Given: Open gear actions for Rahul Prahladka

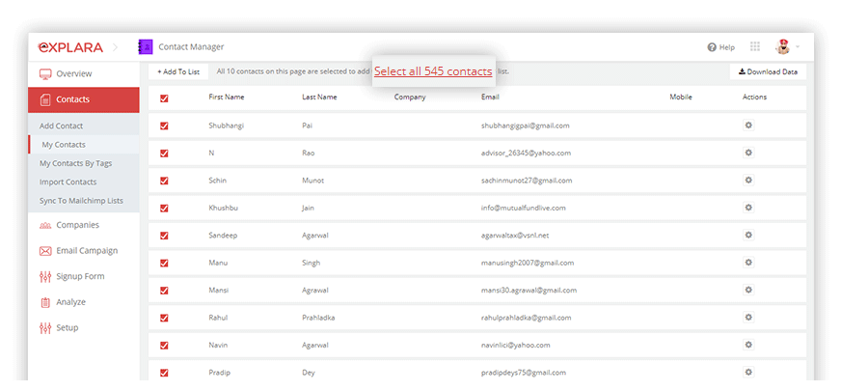Looking at the screenshot, I should pyautogui.click(x=748, y=318).
